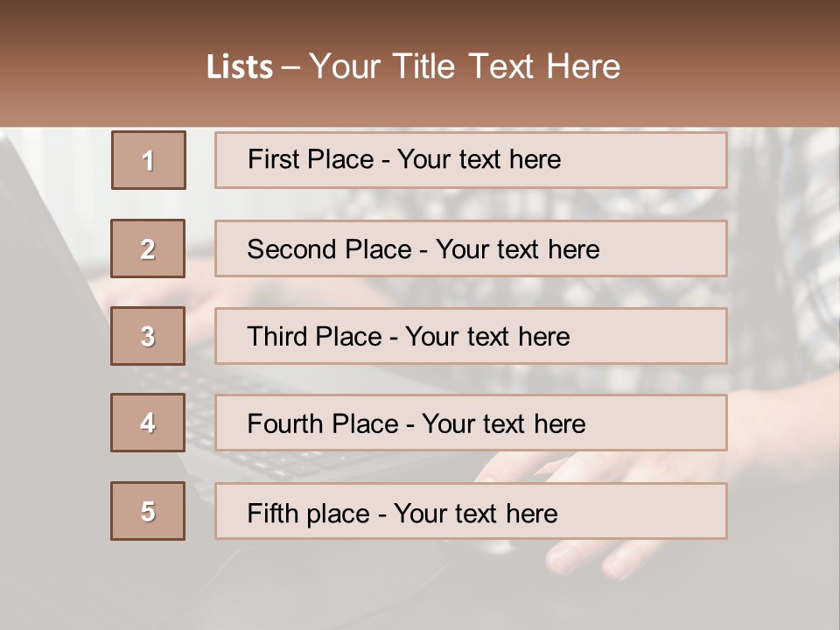This screenshot has width=840, height=630.
Task: Click 'Your text here' in First Place row
Action: point(479,159)
